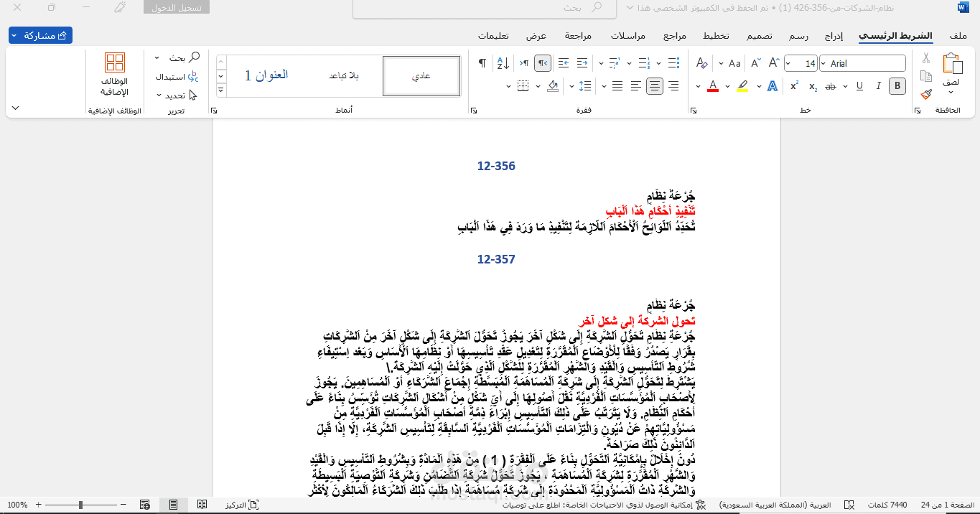The width and height of the screenshot is (980, 514).
Task: Click the line and paragraph spacing icon
Action: click(584, 86)
